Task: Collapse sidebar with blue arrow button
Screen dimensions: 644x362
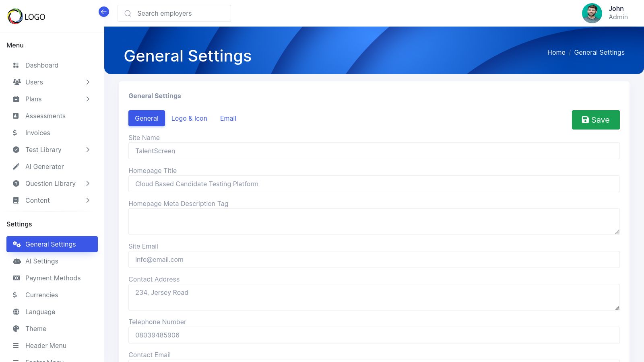Action: pyautogui.click(x=104, y=12)
